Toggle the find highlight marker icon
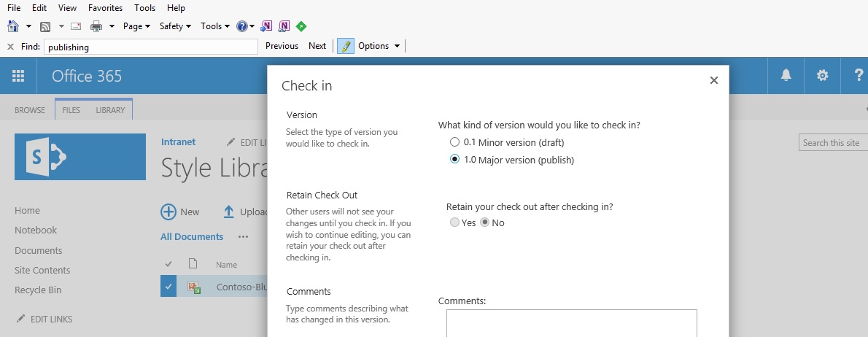Image resolution: width=868 pixels, height=337 pixels. 346,46
